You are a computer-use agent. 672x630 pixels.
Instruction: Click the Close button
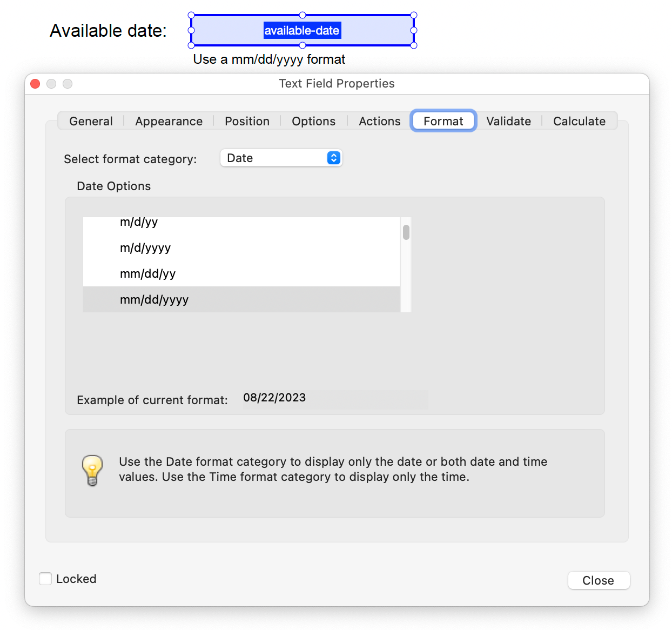[599, 580]
